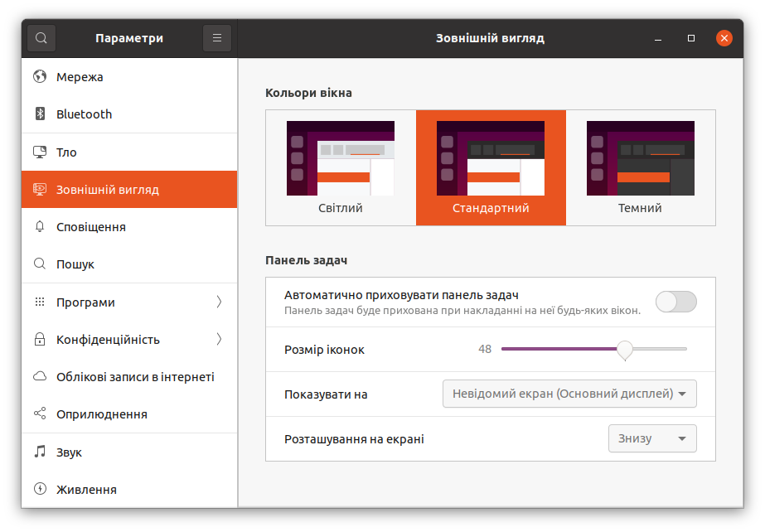Open the Розташування на екрані position dropdown
The height and width of the screenshot is (532, 765).
(651, 438)
